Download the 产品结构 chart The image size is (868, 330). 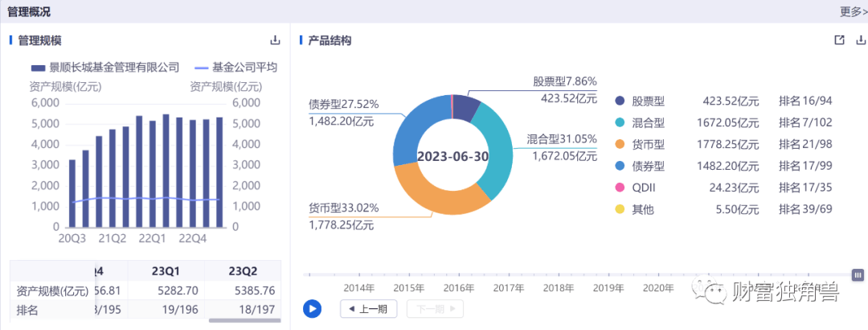(861, 40)
